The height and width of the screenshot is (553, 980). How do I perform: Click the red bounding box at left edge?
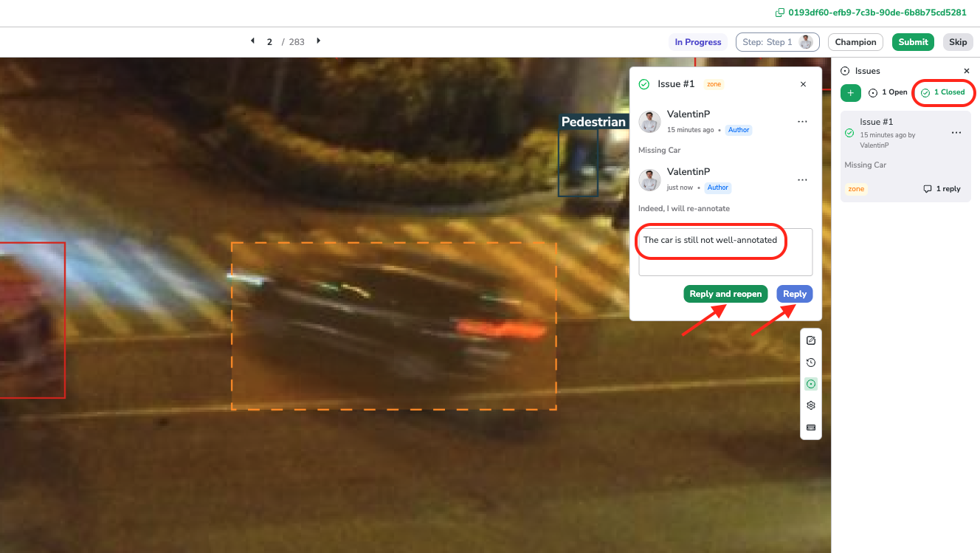pyautogui.click(x=32, y=320)
